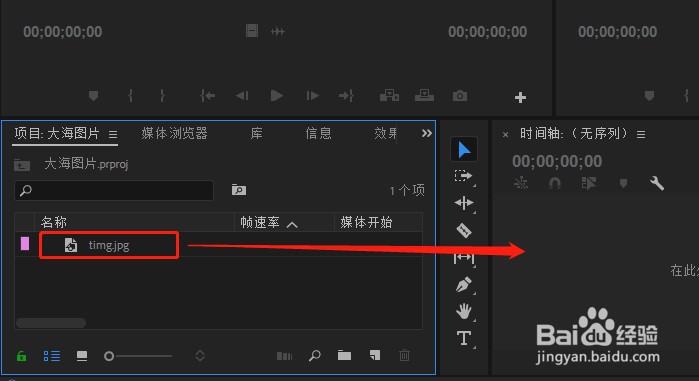Switch to 媒体浏览器 tab
The image size is (699, 381).
pos(174,133)
